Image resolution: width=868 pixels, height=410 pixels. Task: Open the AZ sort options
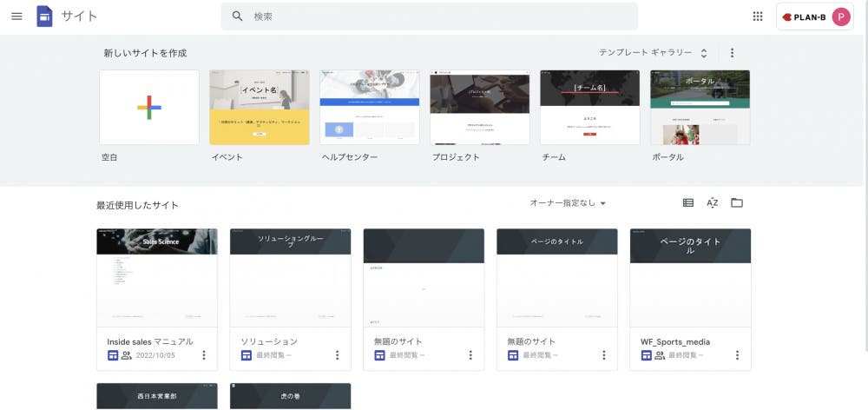713,203
